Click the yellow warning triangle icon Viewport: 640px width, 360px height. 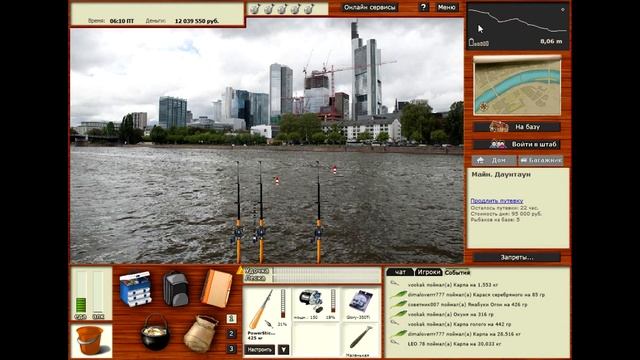pos(240,270)
